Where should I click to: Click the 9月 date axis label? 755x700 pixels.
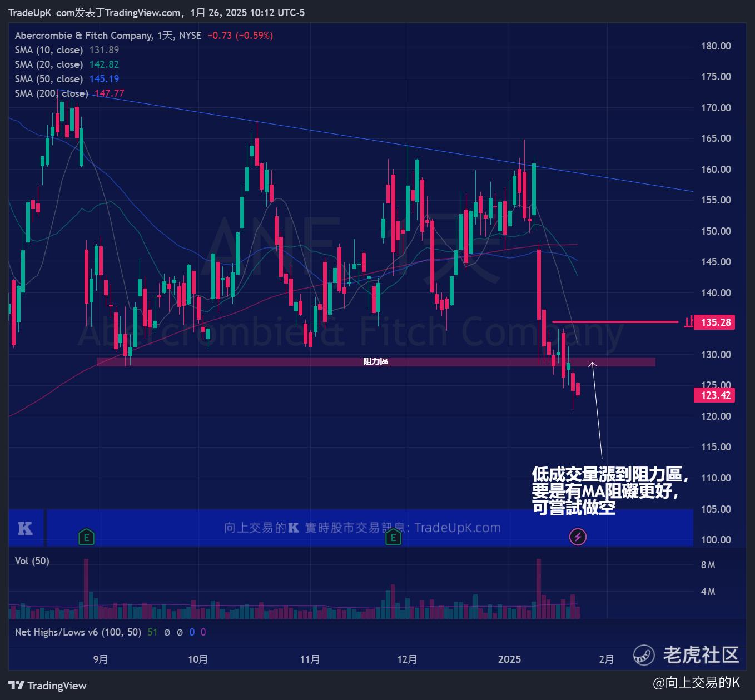101,659
